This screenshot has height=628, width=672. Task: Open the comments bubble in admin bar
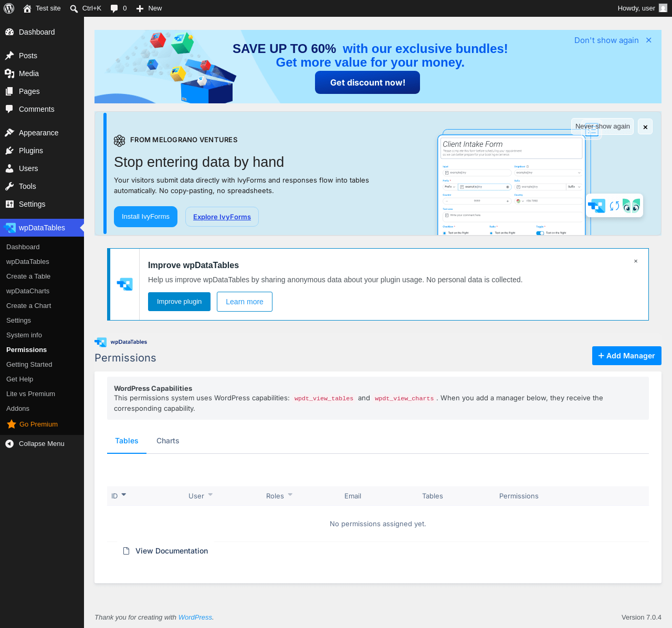pyautogui.click(x=114, y=8)
